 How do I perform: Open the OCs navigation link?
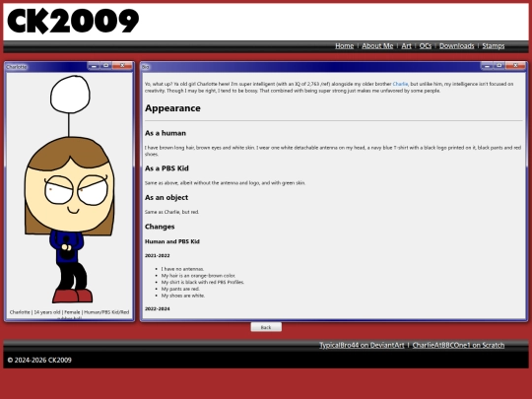tap(426, 45)
